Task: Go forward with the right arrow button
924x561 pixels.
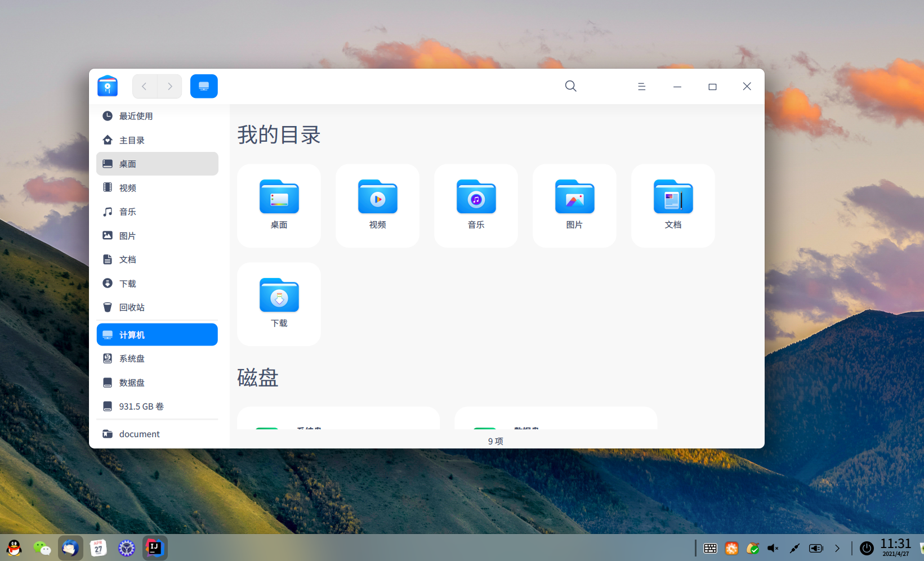Action: click(x=169, y=86)
